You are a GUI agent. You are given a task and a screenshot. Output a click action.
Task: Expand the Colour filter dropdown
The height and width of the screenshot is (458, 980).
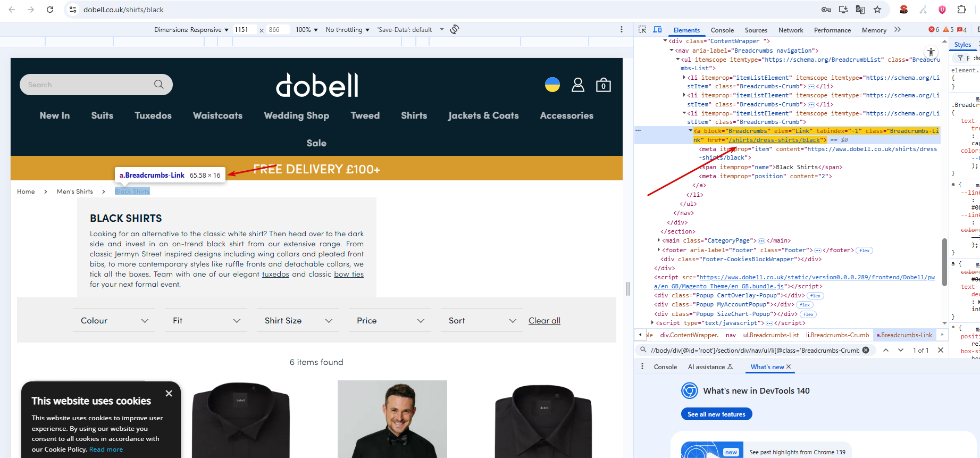coord(114,321)
